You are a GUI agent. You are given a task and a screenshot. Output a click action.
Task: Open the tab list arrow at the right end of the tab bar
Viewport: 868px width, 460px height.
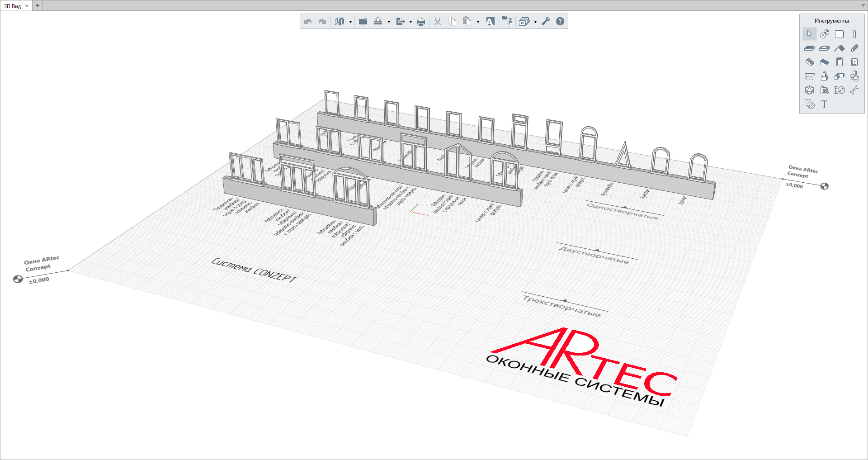pos(863,5)
